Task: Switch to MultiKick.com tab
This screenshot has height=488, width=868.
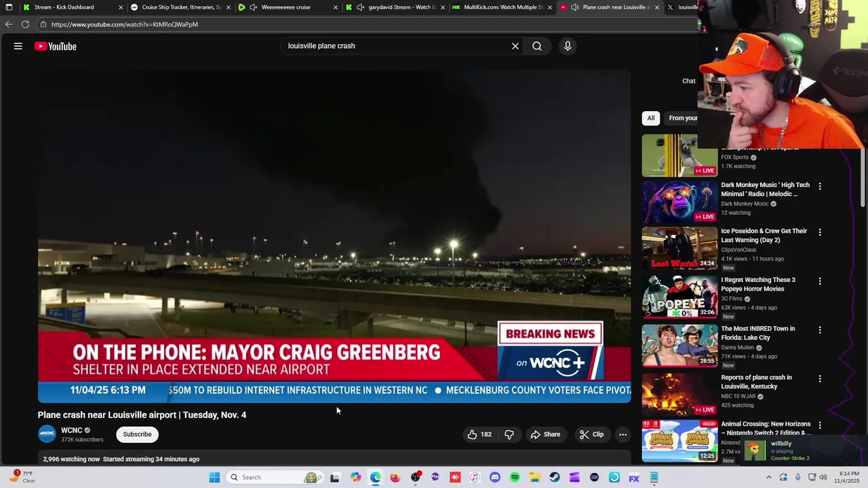Action: pos(503,7)
